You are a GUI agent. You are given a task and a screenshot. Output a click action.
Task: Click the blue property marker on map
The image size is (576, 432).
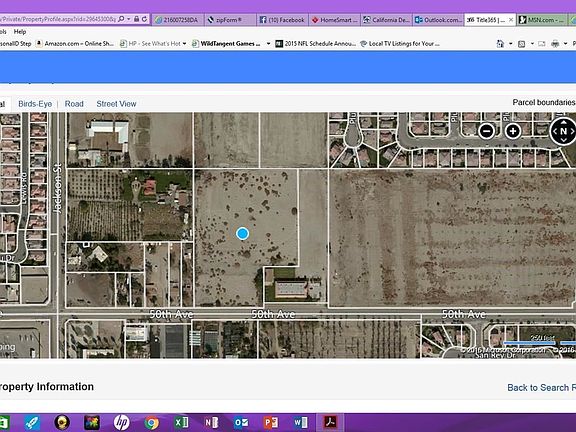point(242,233)
